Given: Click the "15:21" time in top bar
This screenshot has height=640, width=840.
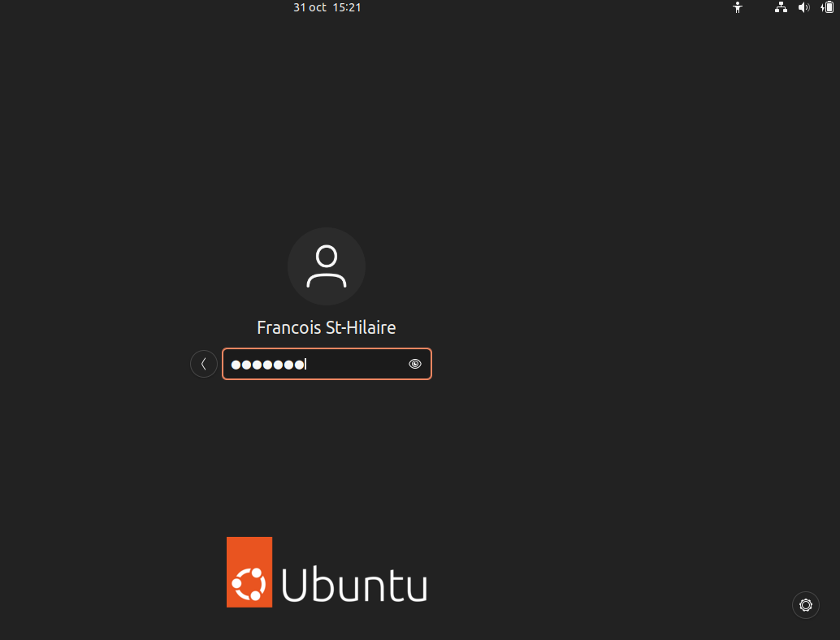Looking at the screenshot, I should (347, 7).
